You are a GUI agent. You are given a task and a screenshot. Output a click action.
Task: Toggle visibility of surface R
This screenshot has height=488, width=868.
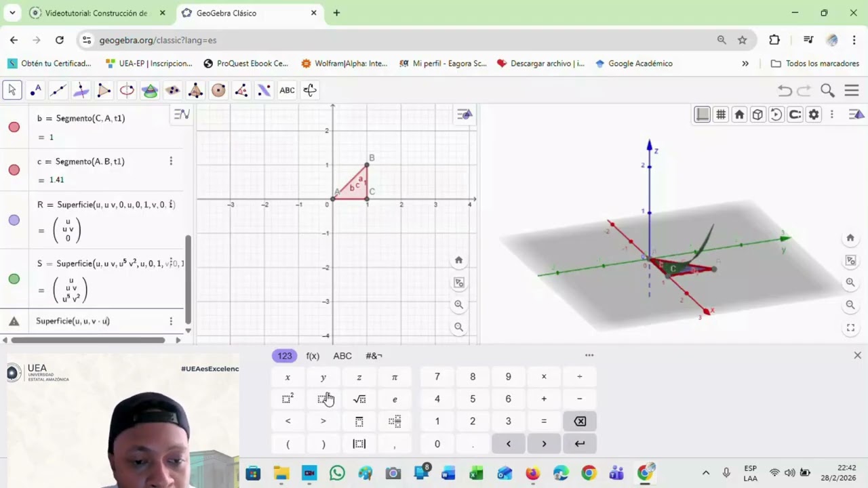[x=14, y=220]
